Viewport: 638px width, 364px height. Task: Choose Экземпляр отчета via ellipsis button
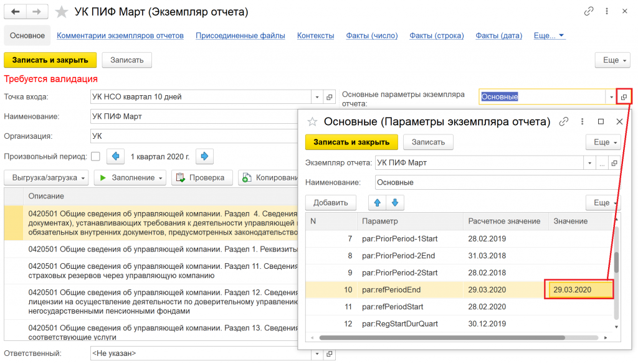tap(602, 163)
